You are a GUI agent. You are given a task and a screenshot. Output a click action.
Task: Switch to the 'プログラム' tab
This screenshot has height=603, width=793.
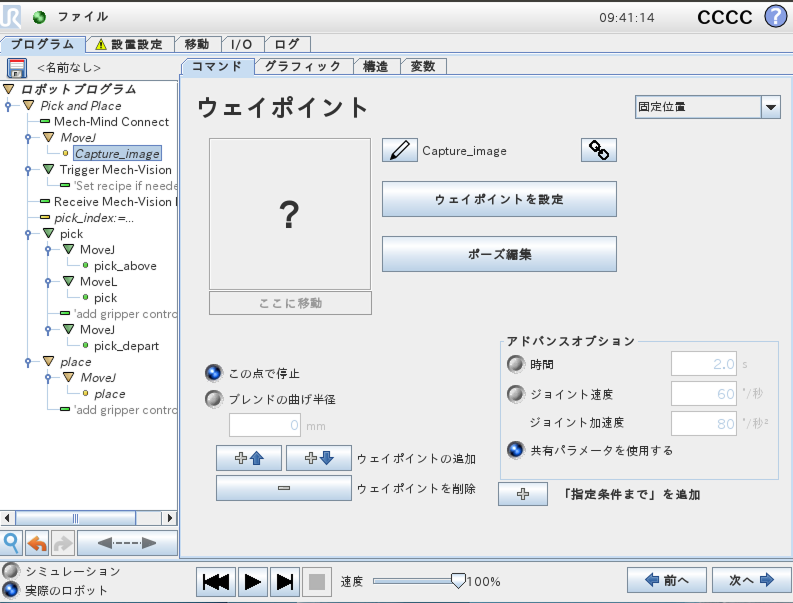pyautogui.click(x=42, y=45)
